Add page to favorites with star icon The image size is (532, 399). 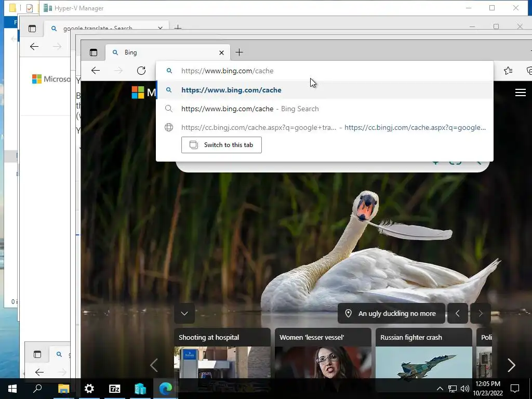coord(508,71)
